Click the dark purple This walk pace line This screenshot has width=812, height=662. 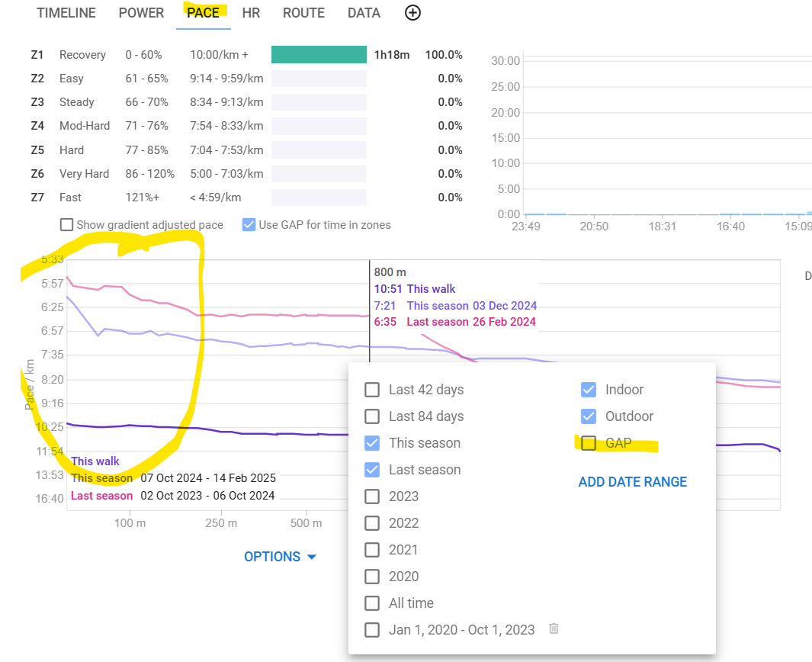[259, 433]
